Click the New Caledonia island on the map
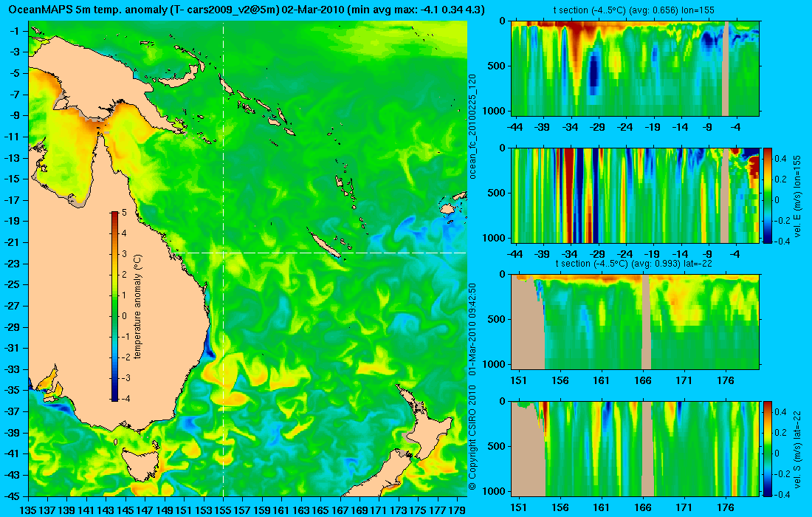 pos(326,244)
